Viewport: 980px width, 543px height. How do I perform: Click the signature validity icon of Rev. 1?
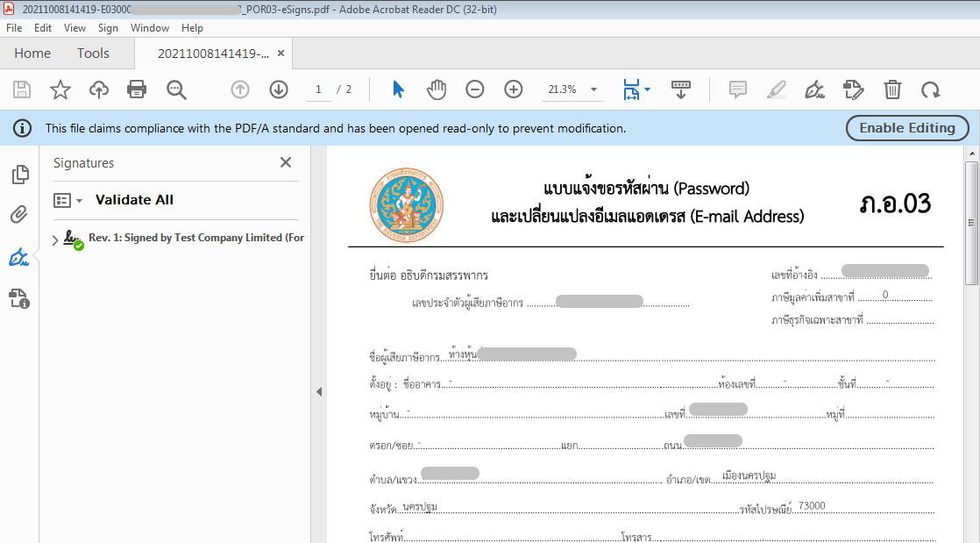tap(73, 239)
